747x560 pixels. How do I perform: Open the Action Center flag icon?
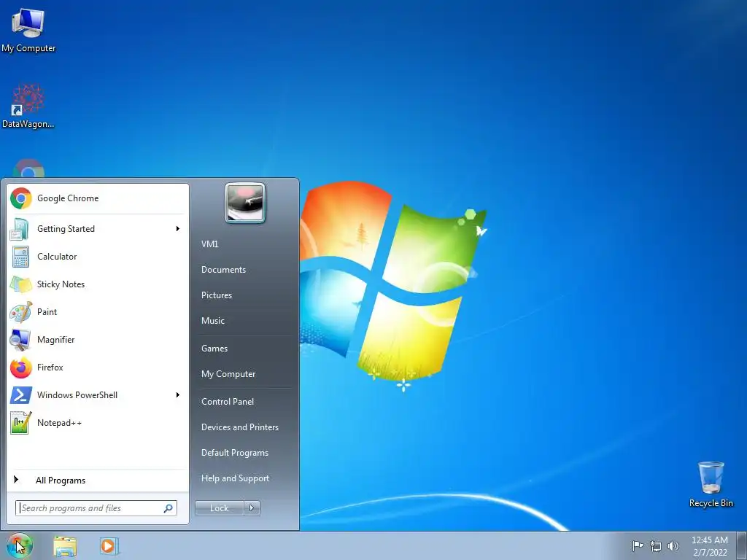click(x=638, y=545)
